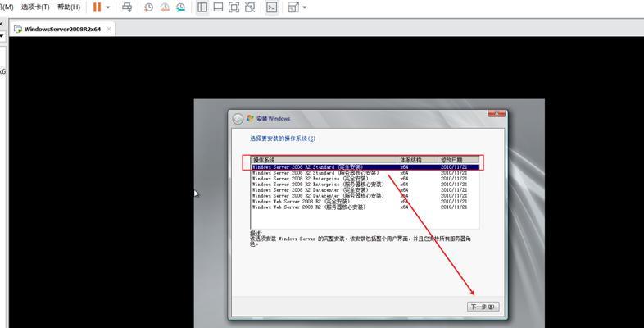Toggle the library sidebar view icon
Viewport: 644px width, 328px height.
[x=202, y=7]
